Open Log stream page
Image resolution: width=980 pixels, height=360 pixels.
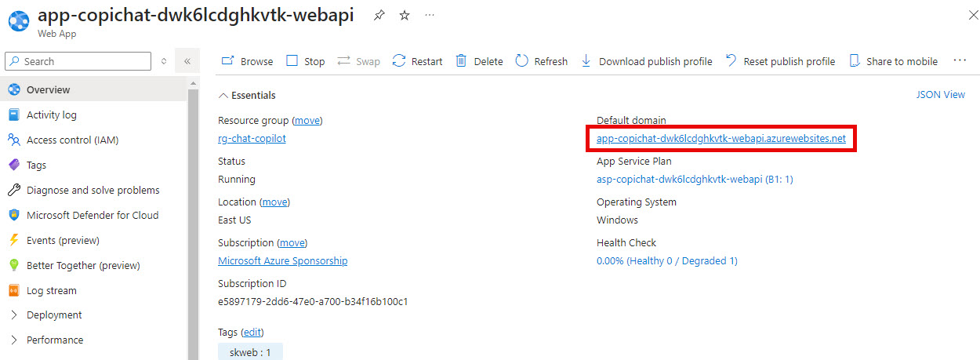click(x=94, y=290)
